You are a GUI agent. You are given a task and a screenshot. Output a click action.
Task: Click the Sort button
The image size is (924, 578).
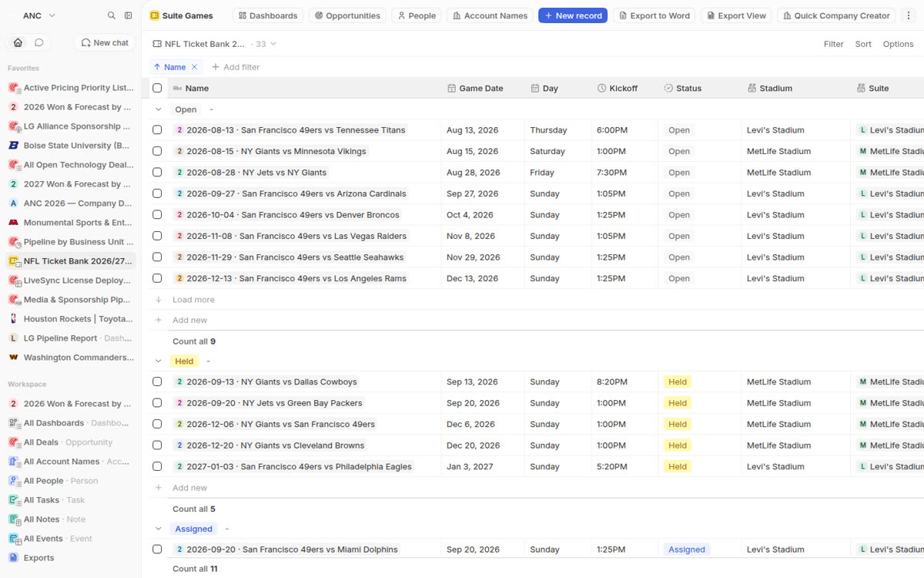tap(863, 44)
